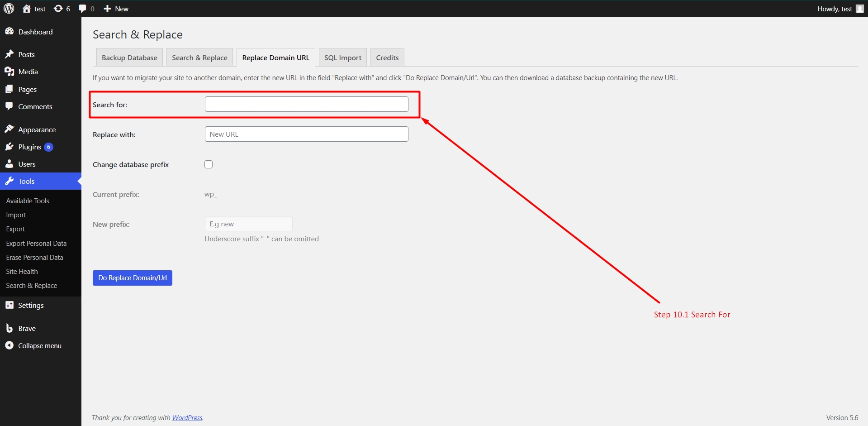
Task: Go to the Media menu label
Action: [x=28, y=72]
